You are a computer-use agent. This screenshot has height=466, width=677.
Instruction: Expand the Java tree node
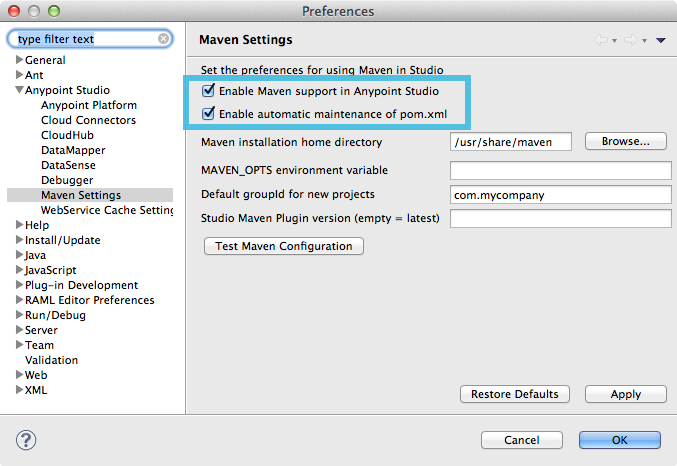tap(19, 254)
